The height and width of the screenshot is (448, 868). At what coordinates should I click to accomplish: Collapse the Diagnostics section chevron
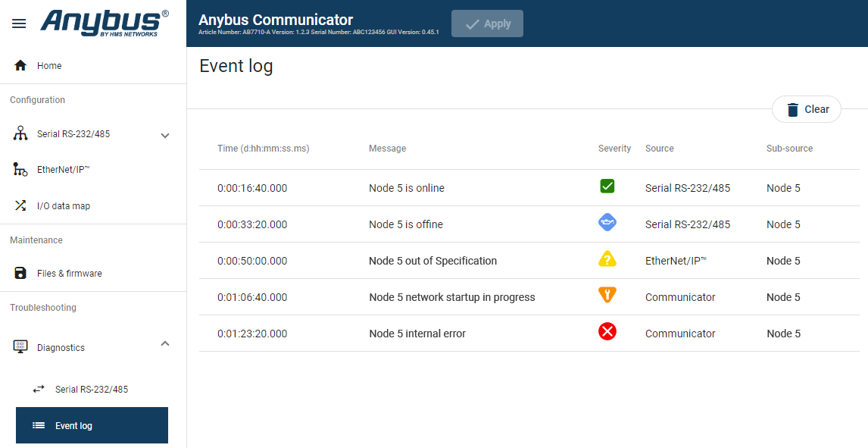165,344
